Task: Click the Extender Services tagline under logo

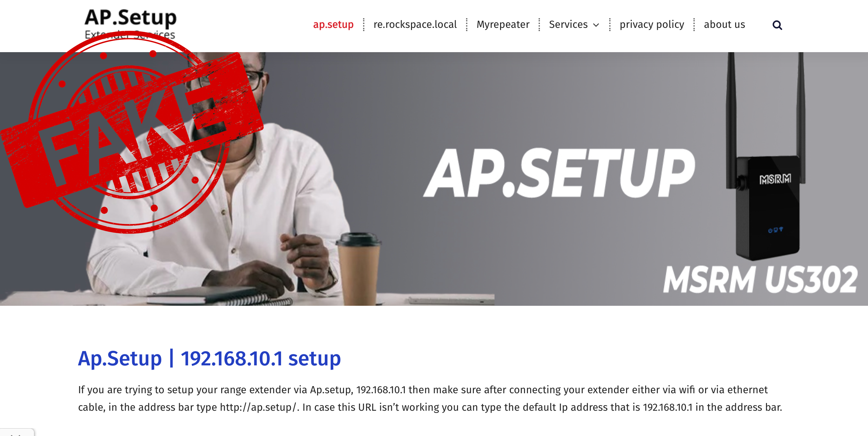Action: coord(130,34)
